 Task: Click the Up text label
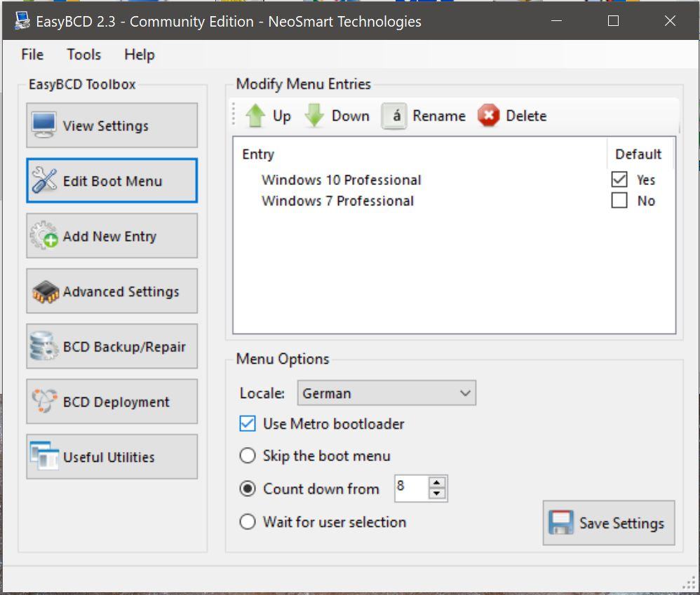[x=281, y=116]
